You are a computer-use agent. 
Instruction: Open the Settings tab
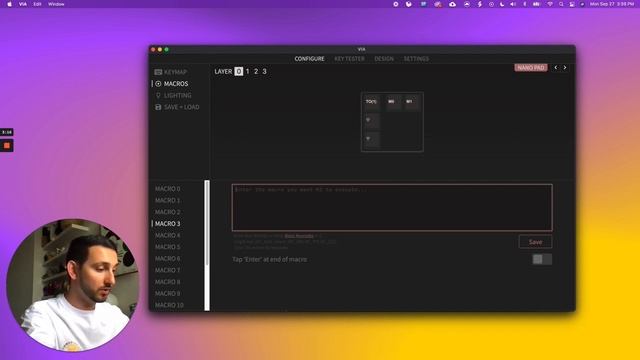tap(416, 59)
